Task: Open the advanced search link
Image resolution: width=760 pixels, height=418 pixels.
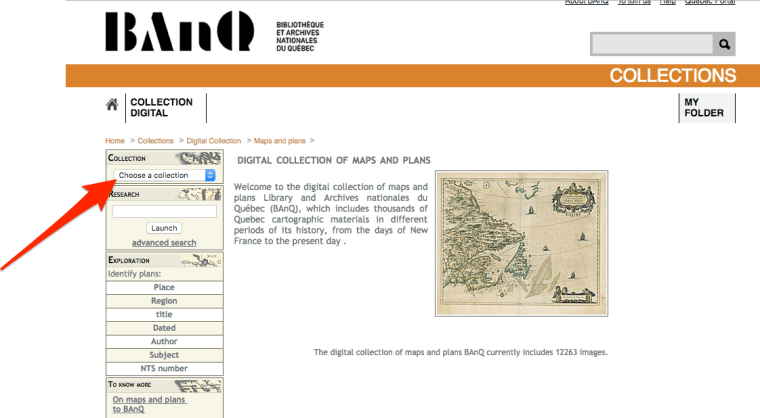Action: [x=164, y=242]
